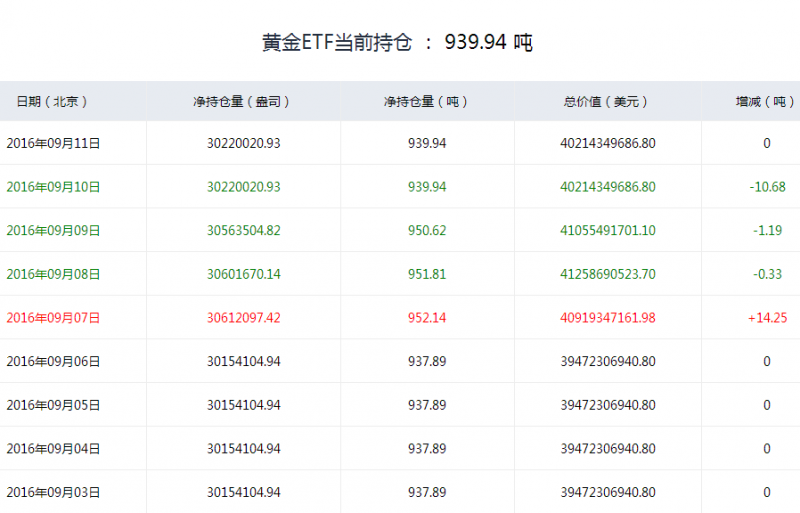This screenshot has height=513, width=800.
Task: Click the change value -1.19
Action: click(767, 231)
